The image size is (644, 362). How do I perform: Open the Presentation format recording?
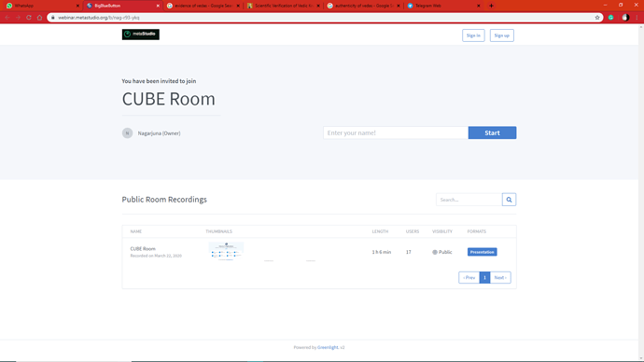coord(482,252)
